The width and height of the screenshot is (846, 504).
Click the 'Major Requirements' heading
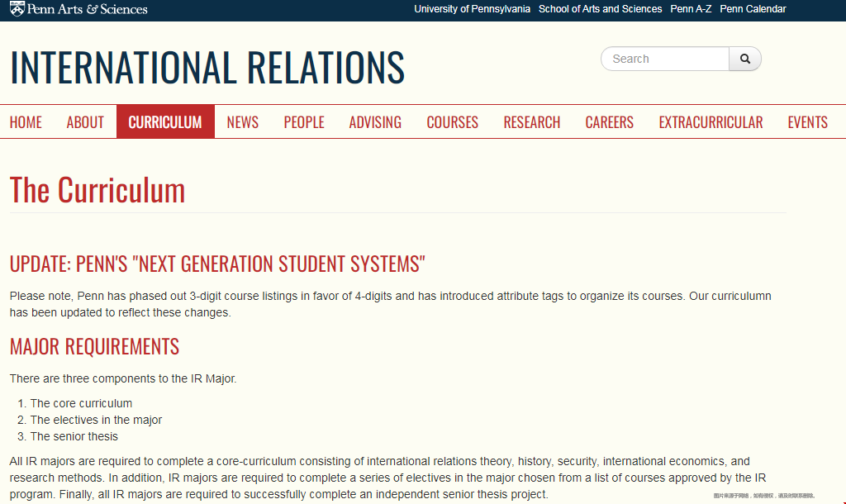coord(94,346)
